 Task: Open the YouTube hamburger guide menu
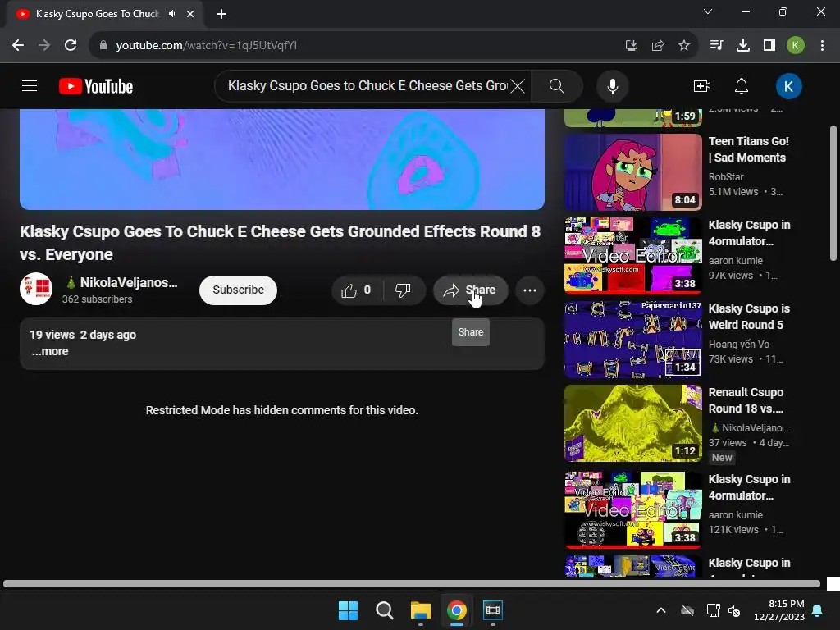click(30, 86)
